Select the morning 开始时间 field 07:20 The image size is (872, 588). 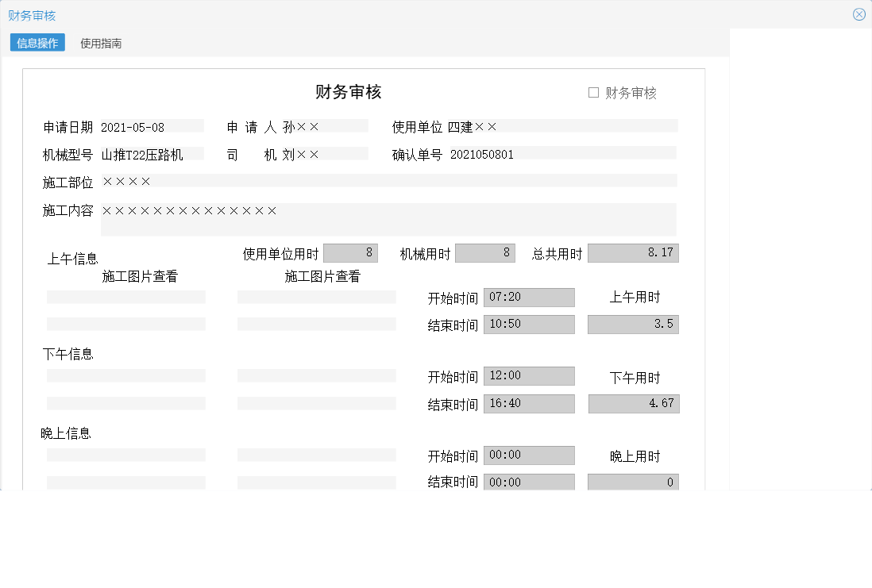(529, 297)
